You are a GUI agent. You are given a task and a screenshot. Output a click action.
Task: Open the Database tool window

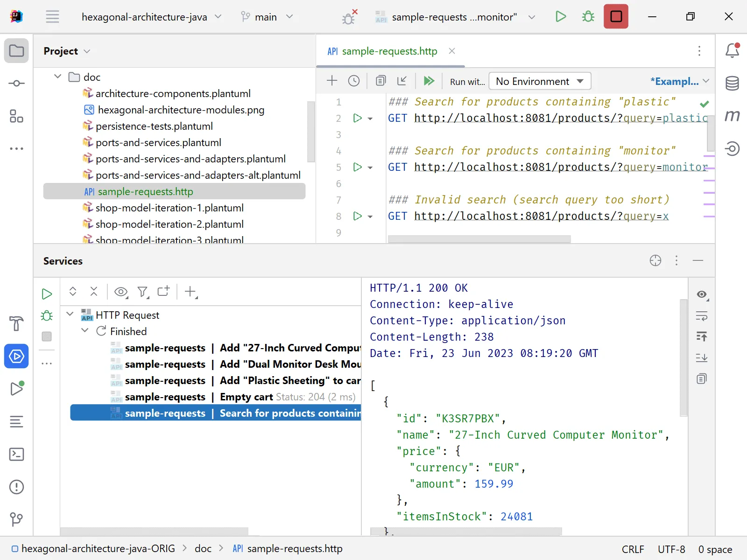(732, 84)
